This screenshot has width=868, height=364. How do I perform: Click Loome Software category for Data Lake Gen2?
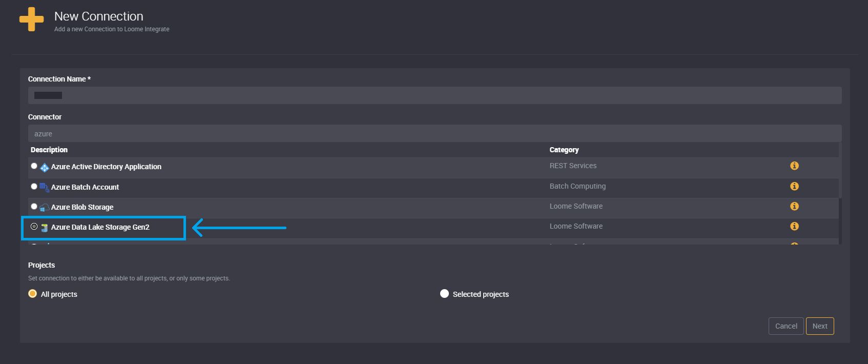tap(576, 226)
